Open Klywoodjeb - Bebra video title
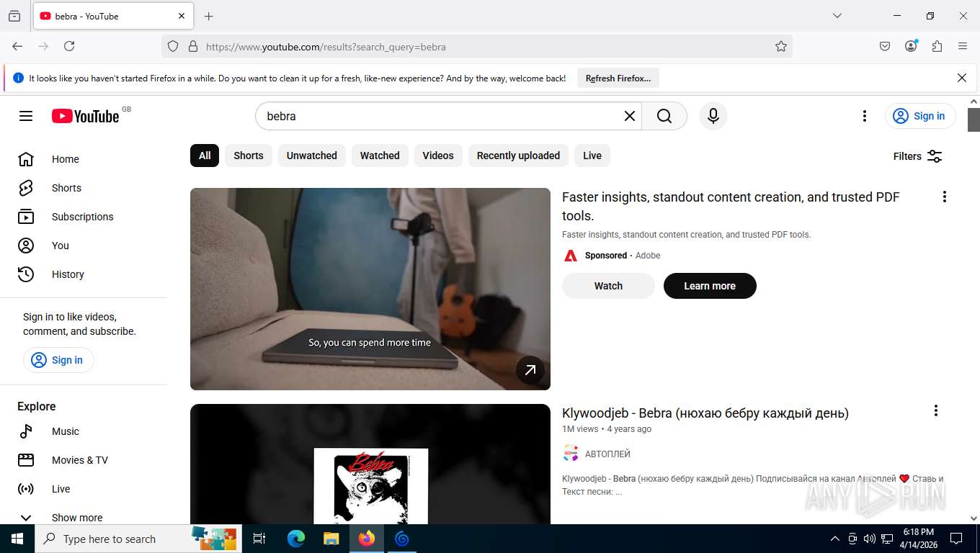The width and height of the screenshot is (980, 553). click(x=705, y=413)
